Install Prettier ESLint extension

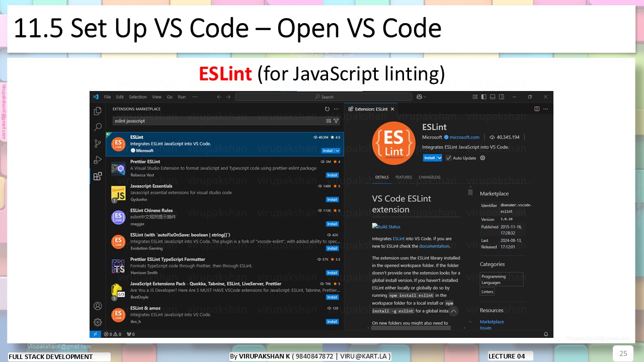(x=332, y=175)
